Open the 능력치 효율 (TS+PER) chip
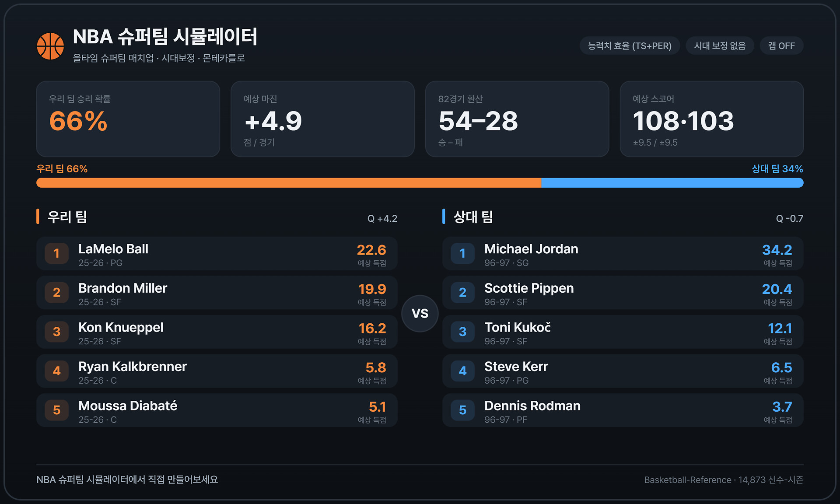This screenshot has height=504, width=840. (630, 46)
